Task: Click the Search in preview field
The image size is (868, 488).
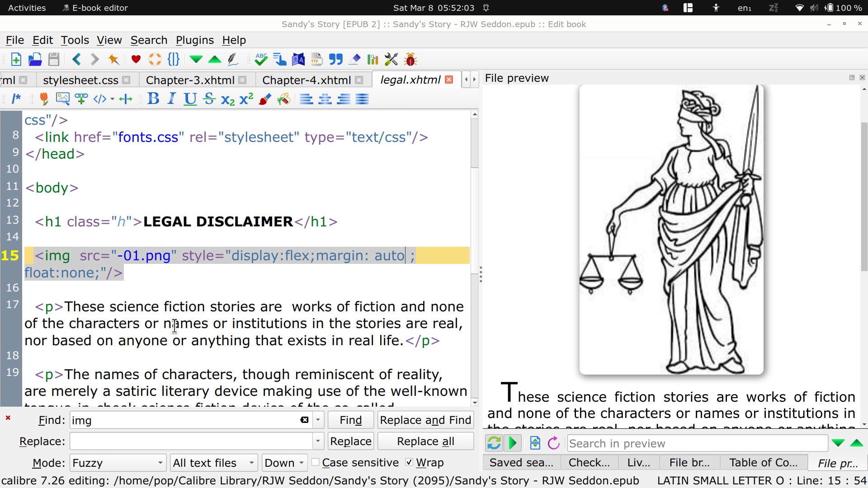Action: click(697, 443)
